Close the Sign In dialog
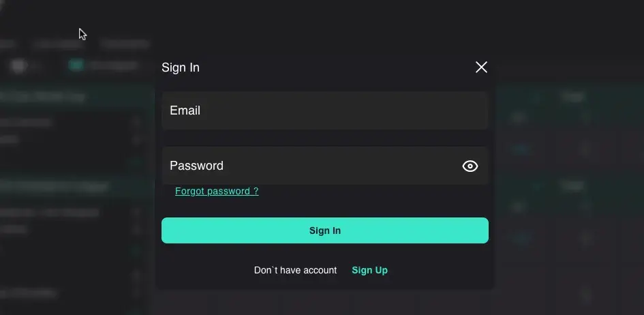 (x=481, y=67)
